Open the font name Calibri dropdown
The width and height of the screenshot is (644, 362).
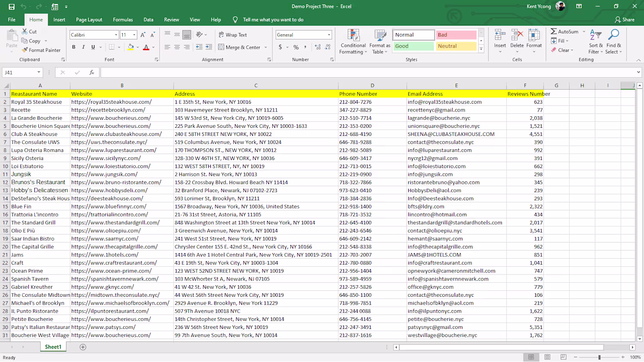(x=116, y=35)
